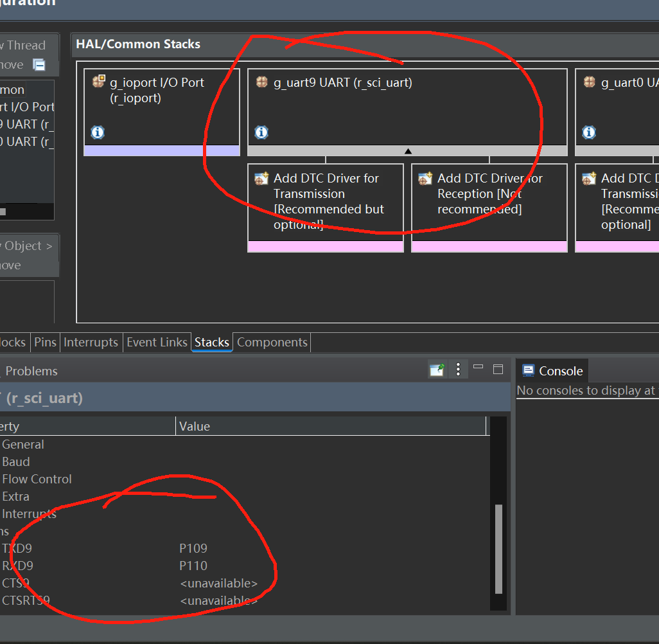Expand the Extra property group
This screenshot has width=659, height=644.
point(15,497)
